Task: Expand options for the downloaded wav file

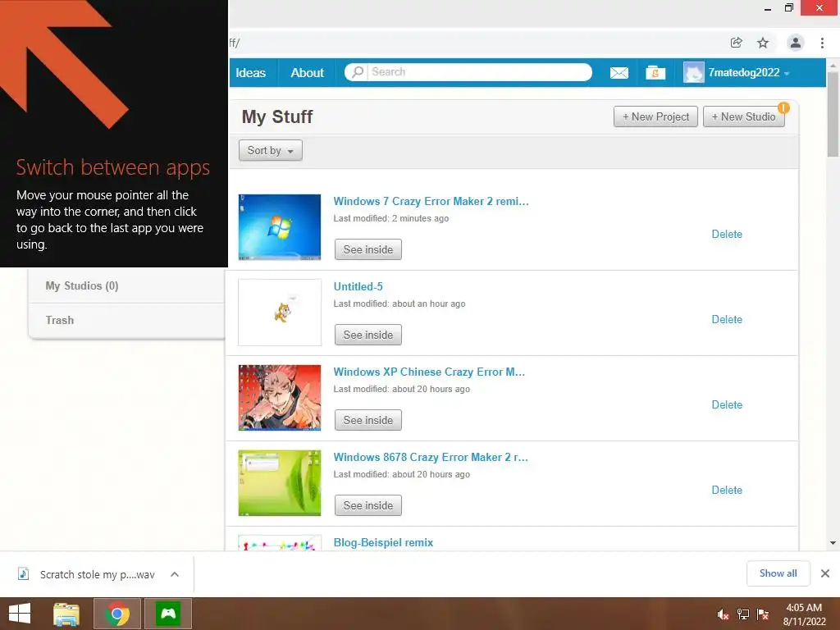Action: pos(175,574)
